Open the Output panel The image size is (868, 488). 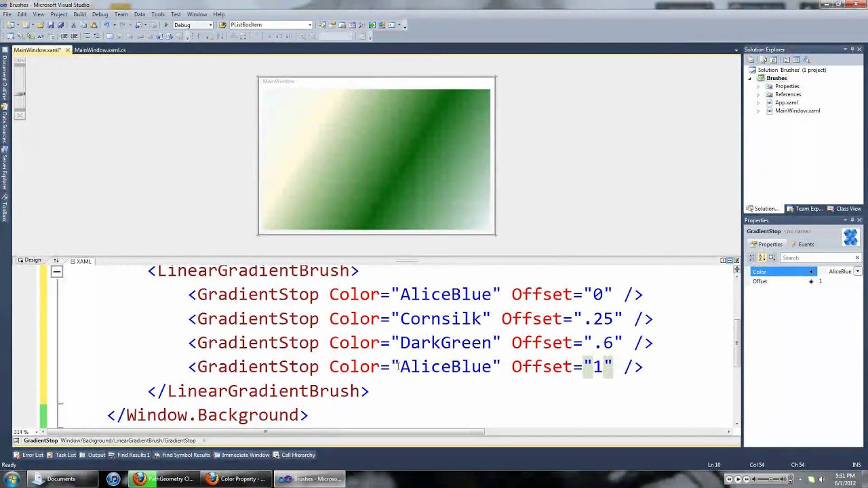(92, 455)
